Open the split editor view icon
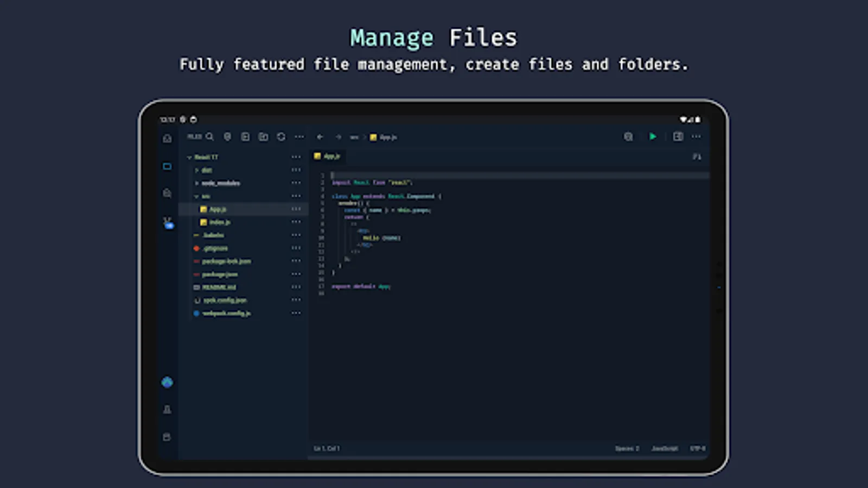Screen dimensions: 868x488 tap(677, 137)
